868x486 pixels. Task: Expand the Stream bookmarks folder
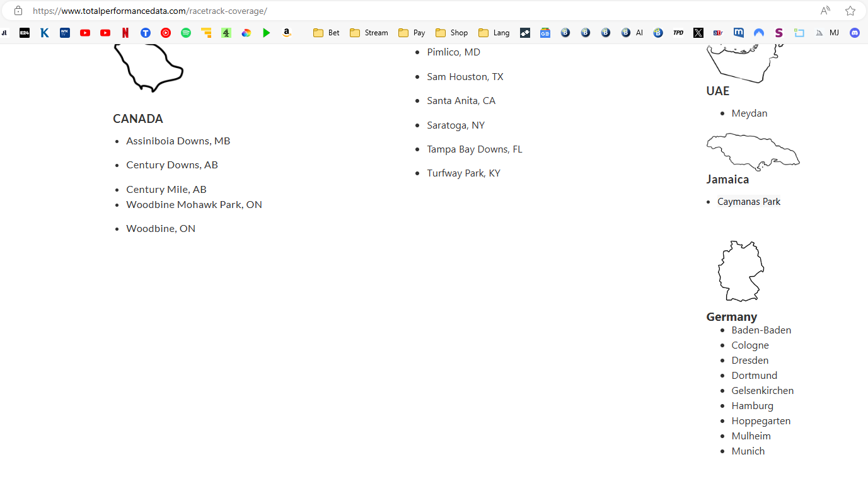click(x=369, y=33)
